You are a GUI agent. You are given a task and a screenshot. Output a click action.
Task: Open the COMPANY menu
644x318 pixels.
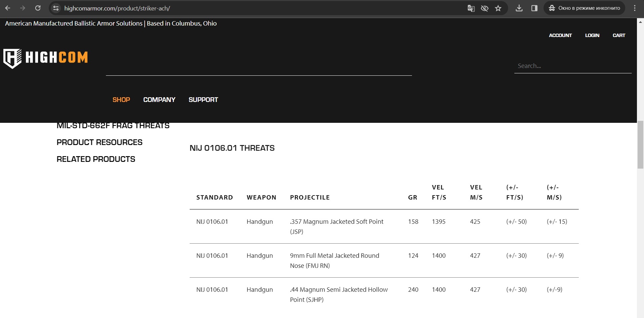(x=159, y=100)
